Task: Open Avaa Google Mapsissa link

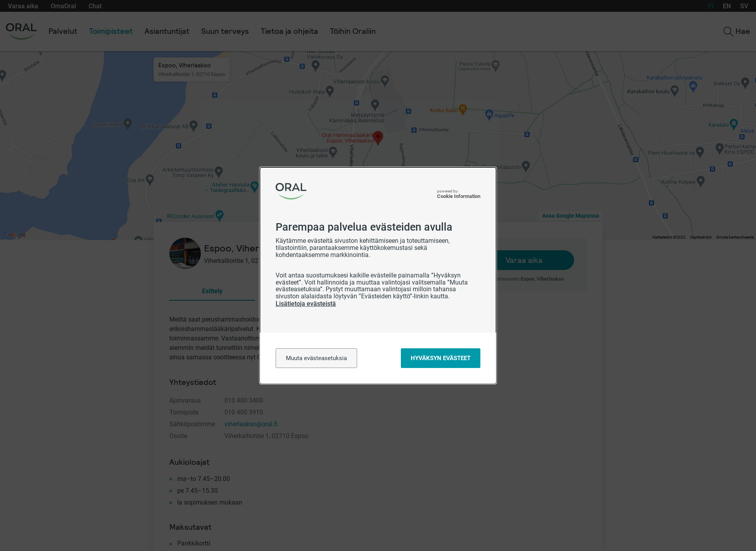Action: [x=570, y=216]
